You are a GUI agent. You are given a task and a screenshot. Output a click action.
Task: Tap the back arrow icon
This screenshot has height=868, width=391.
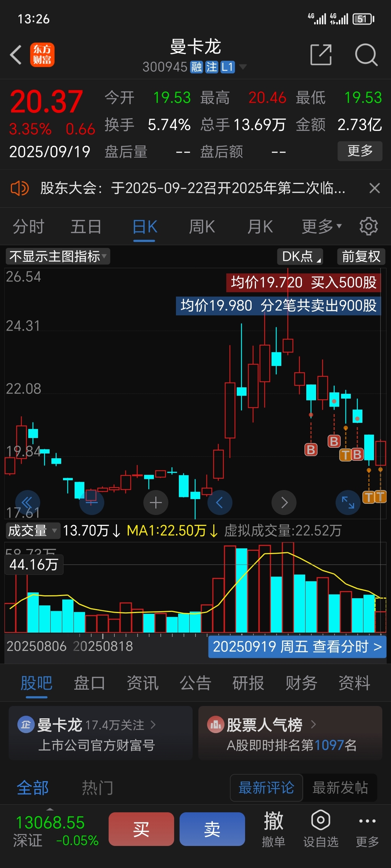[16, 55]
